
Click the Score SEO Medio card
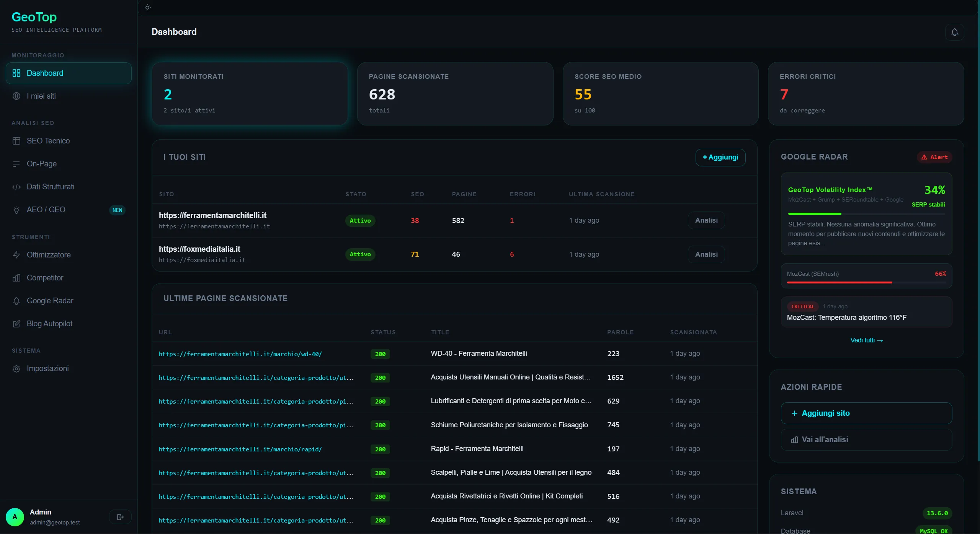click(x=660, y=94)
